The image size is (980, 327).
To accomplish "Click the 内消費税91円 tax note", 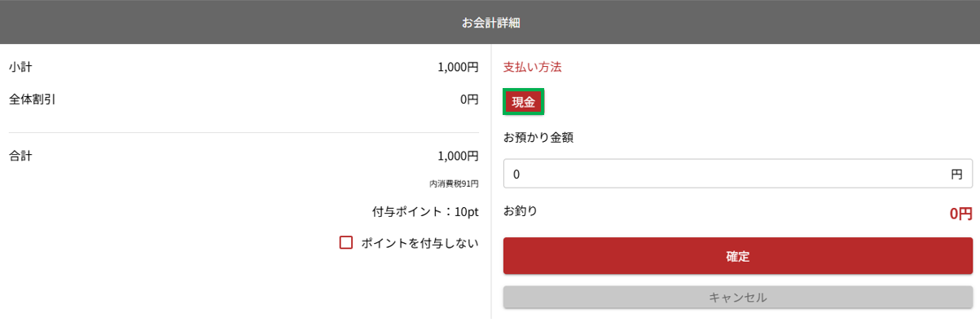I will pyautogui.click(x=454, y=183).
